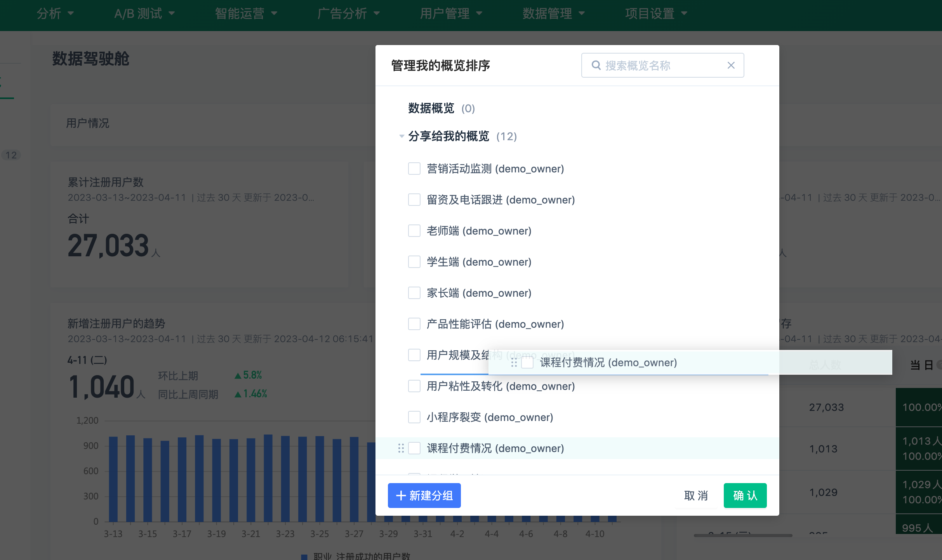The image size is (942, 560).
Task: Tick the 小程序裂变 checkbox
Action: 414,417
